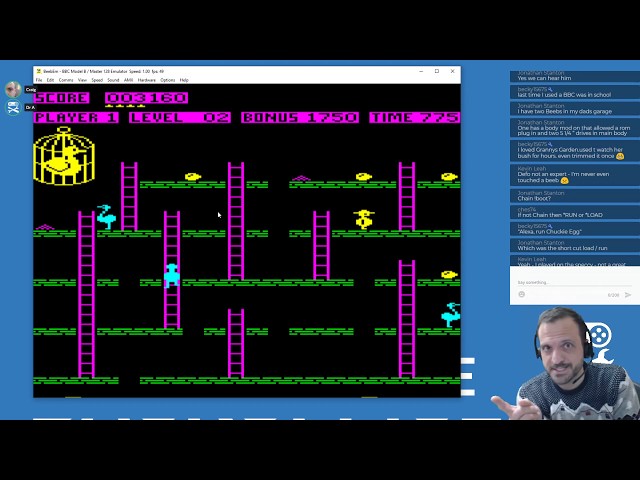Open the AMX menu

(x=129, y=80)
